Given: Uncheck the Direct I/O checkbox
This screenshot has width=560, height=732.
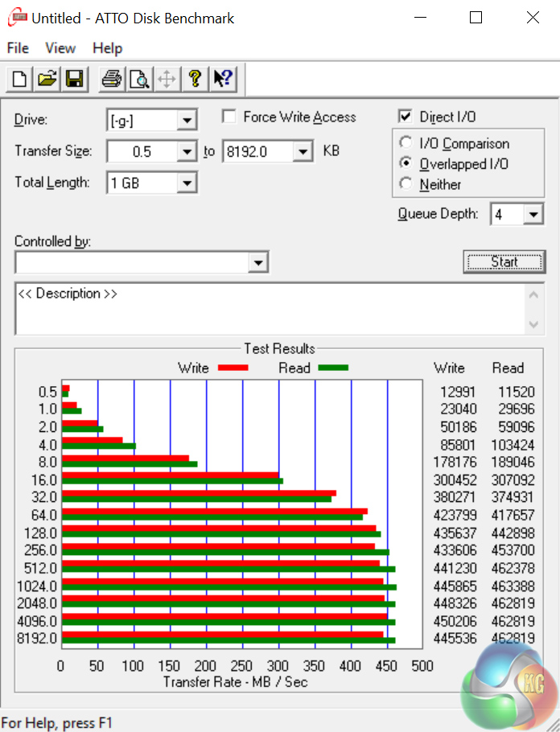Looking at the screenshot, I should (x=406, y=117).
